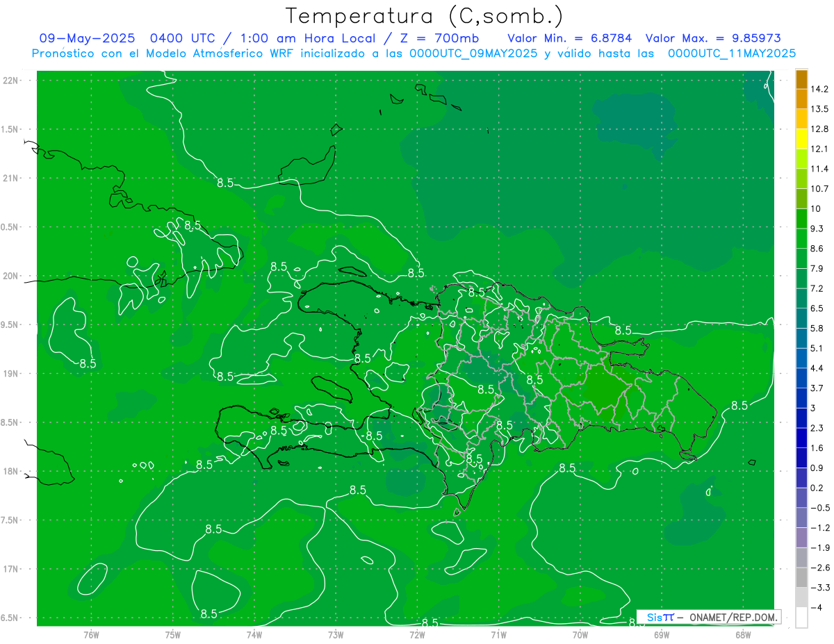The height and width of the screenshot is (644, 834).
Task: Pick legend swatch between 0.9 and 1.6
Action: click(x=801, y=458)
